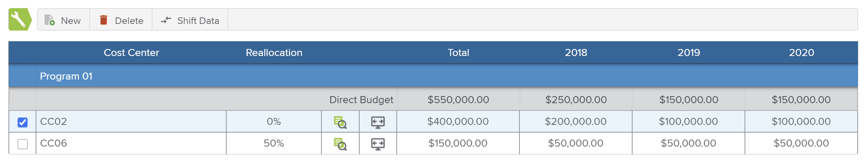
Task: Click the 2018 column header
Action: coord(576,53)
